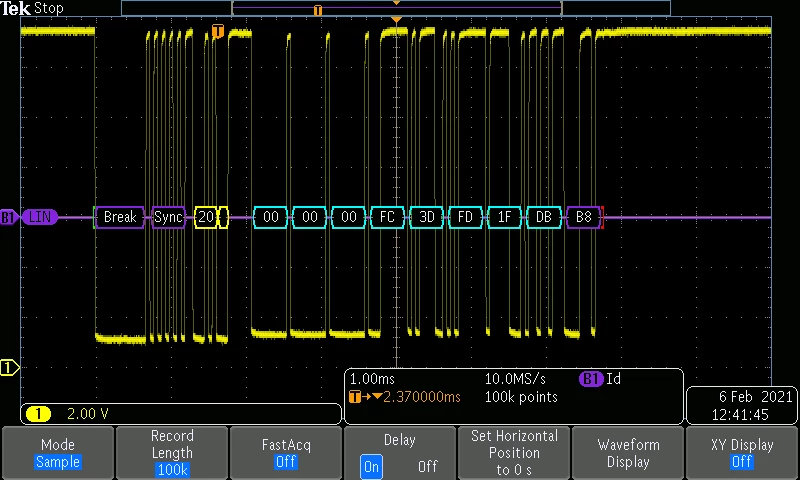Click the 6 Feb 2021 date readout
800x480 pixels.
click(x=756, y=397)
